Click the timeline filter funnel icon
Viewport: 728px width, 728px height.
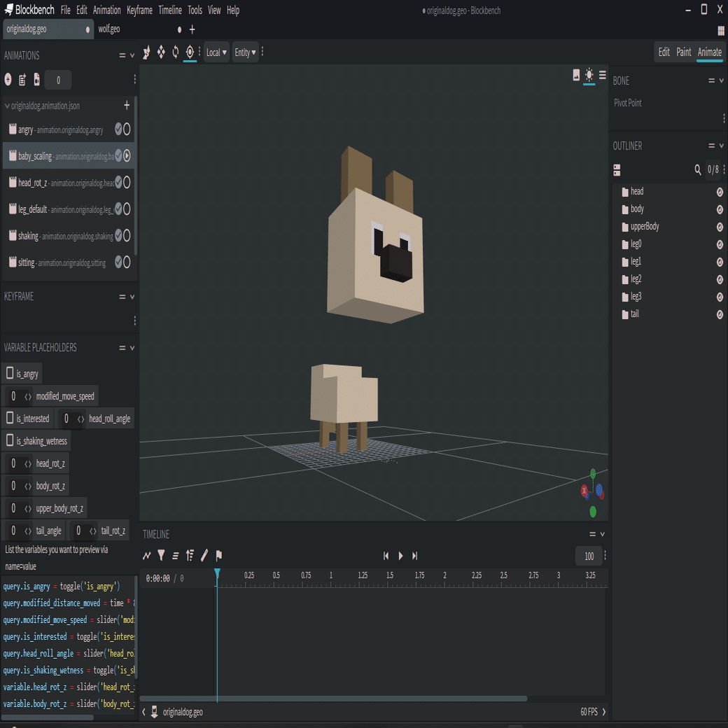point(161,556)
